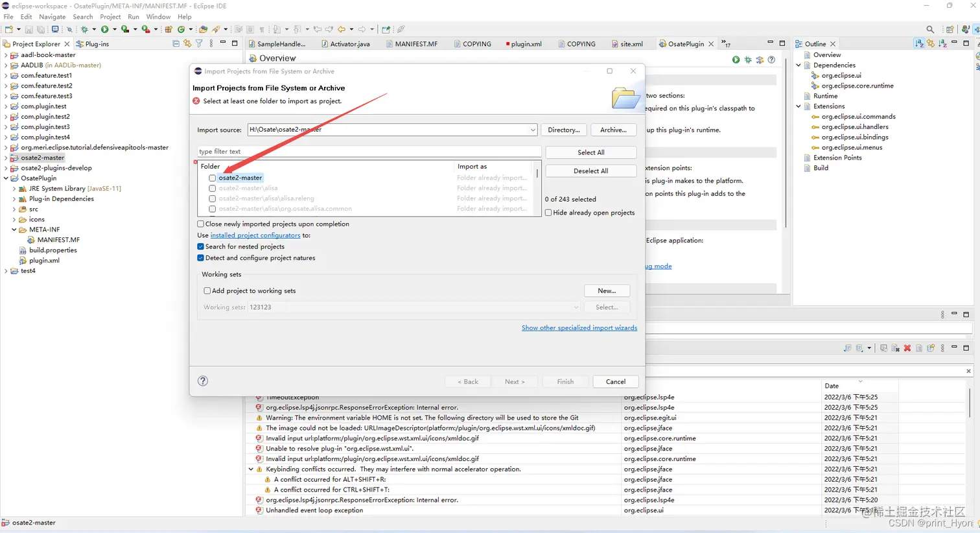Uncheck Detect and configure project natures

pos(201,258)
